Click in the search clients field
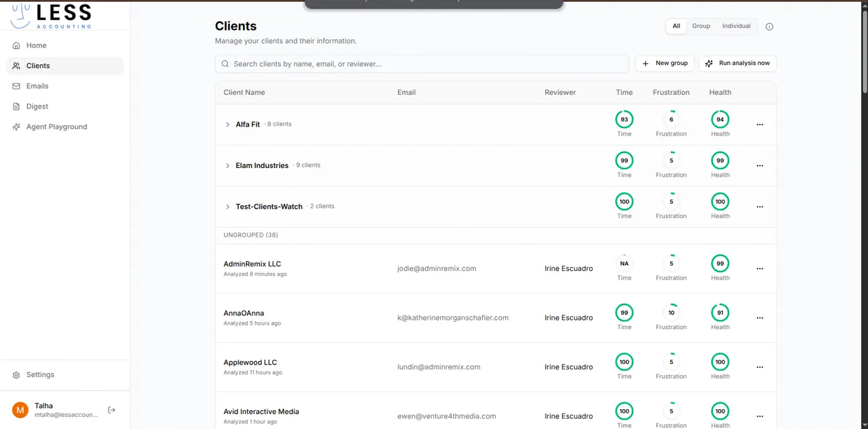868x429 pixels. click(422, 64)
